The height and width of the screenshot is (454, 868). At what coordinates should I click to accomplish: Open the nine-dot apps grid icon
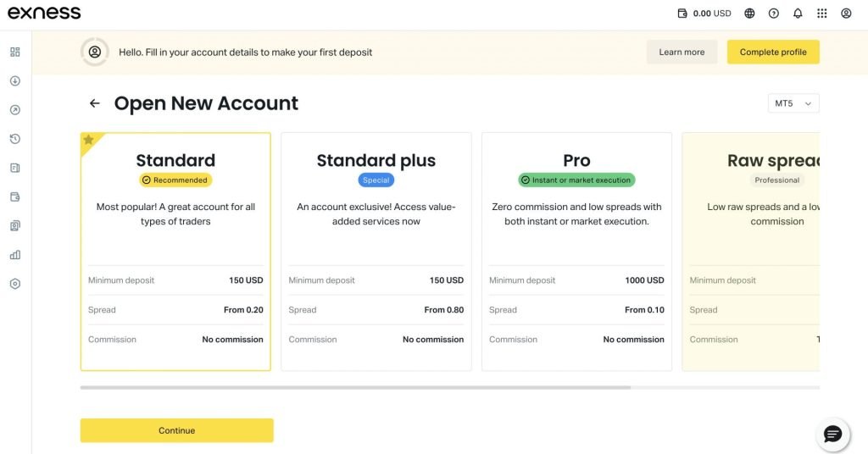[x=821, y=14]
